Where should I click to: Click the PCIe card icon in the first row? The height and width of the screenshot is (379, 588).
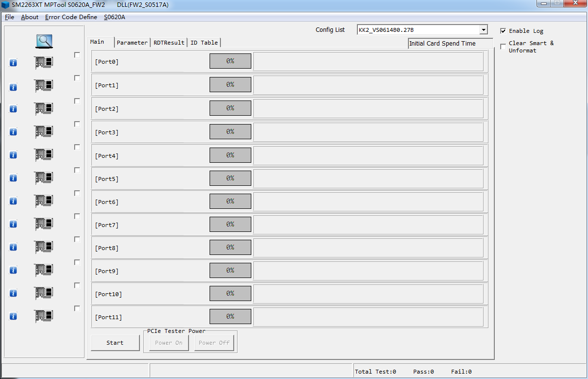pyautogui.click(x=44, y=63)
